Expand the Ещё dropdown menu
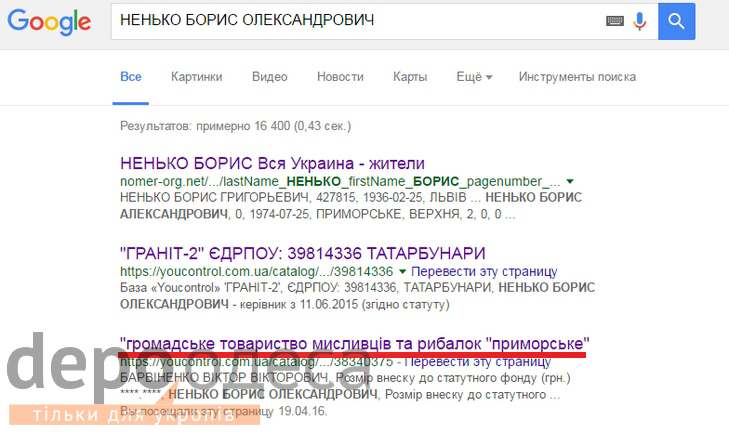The width and height of the screenshot is (729, 433). pyautogui.click(x=474, y=77)
